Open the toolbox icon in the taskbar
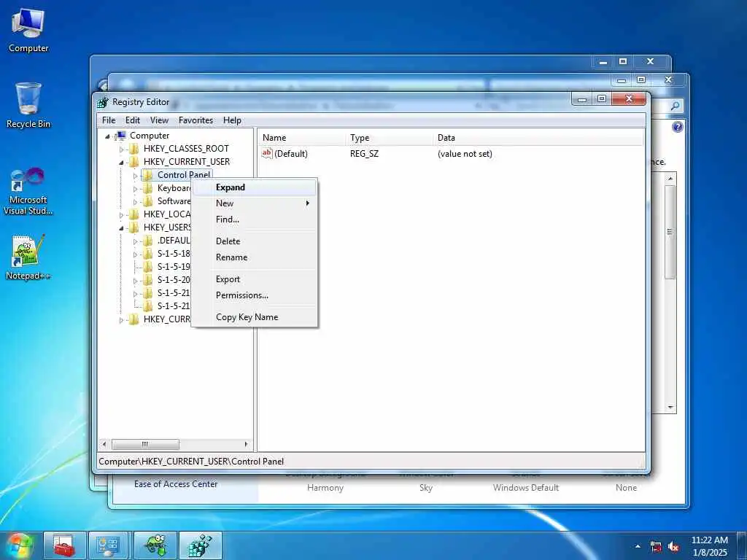This screenshot has width=747, height=560. tap(65, 545)
